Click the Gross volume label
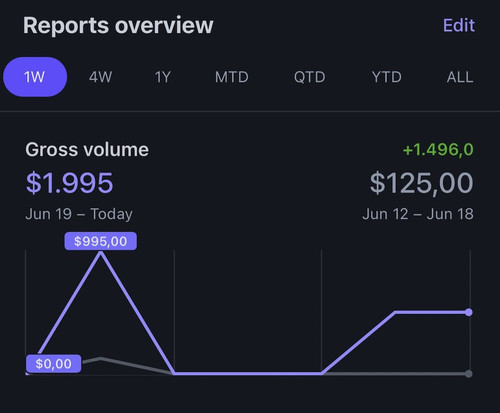 (x=87, y=149)
